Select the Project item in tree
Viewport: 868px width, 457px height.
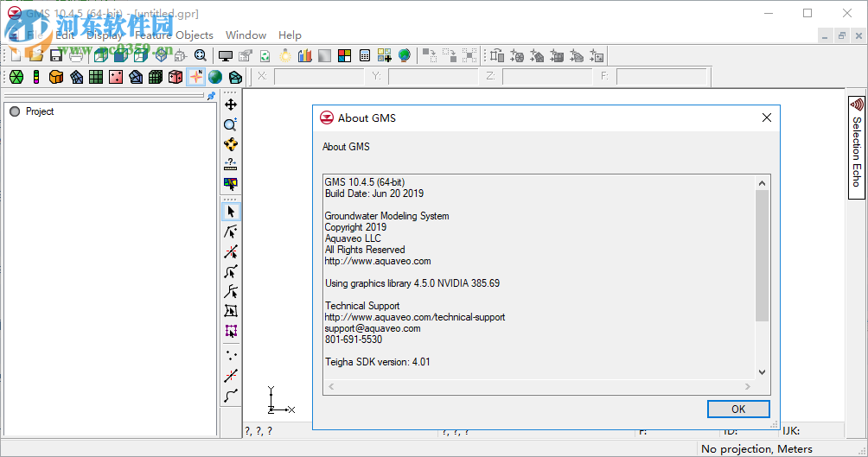coord(39,111)
